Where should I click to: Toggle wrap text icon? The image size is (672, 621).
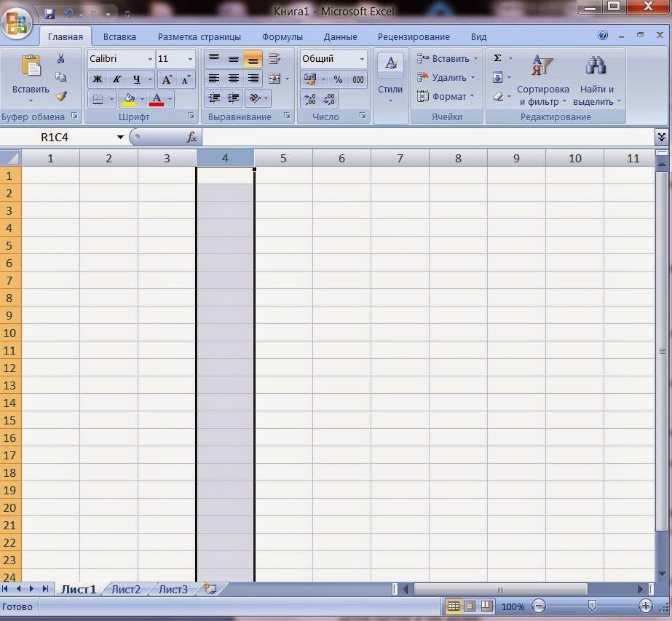[x=274, y=59]
